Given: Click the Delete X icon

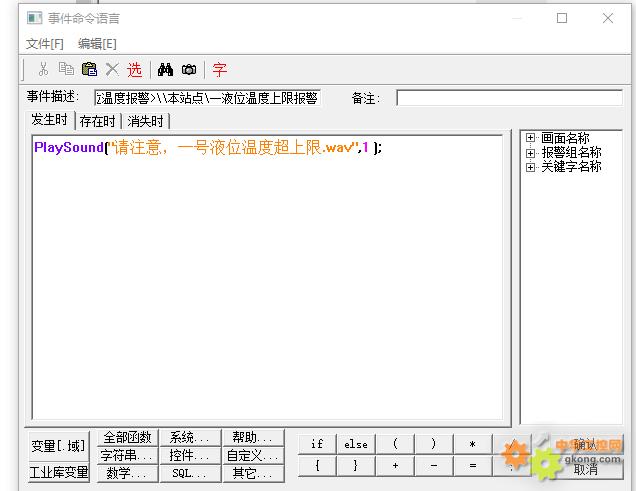Looking at the screenshot, I should coord(112,69).
